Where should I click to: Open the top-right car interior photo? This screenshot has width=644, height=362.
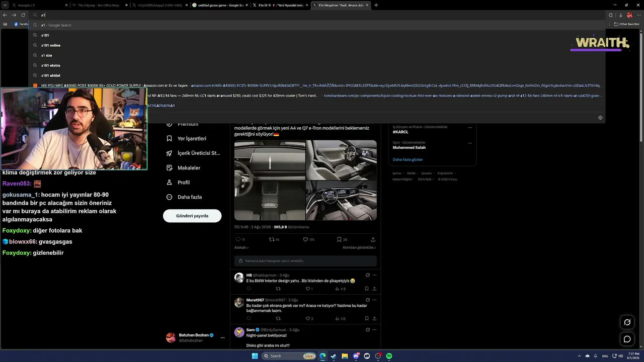[x=341, y=160]
